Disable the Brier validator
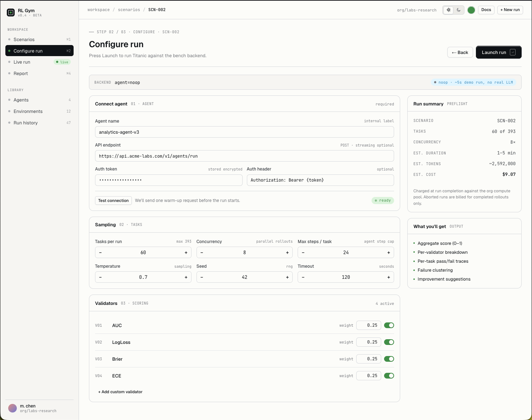This screenshot has width=532, height=420. (389, 359)
